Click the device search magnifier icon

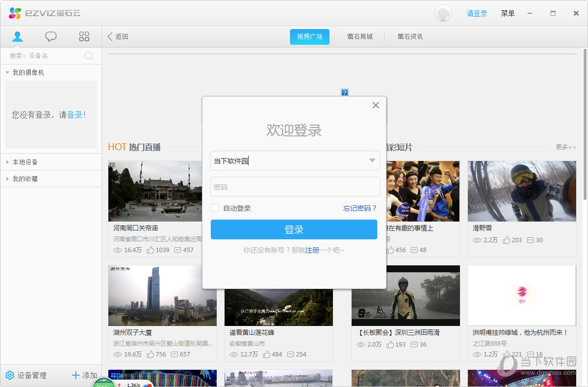click(x=89, y=56)
